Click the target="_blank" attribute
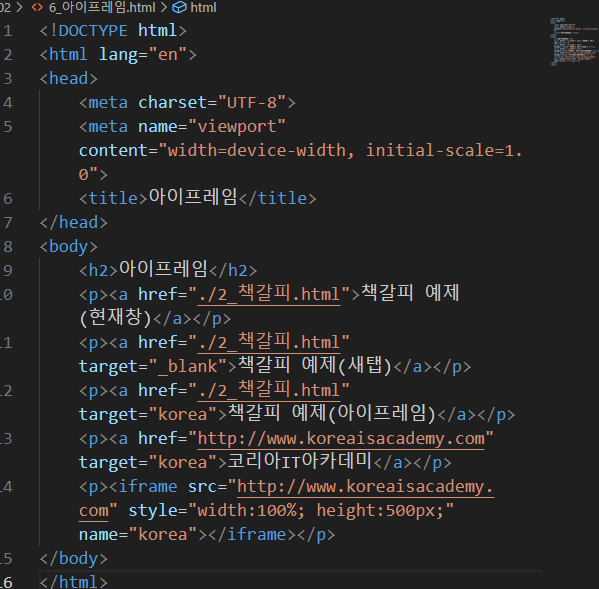This screenshot has height=589, width=599. click(154, 367)
